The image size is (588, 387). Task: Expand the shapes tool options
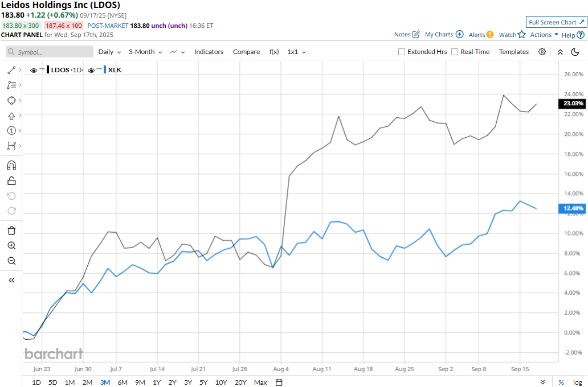(20, 100)
